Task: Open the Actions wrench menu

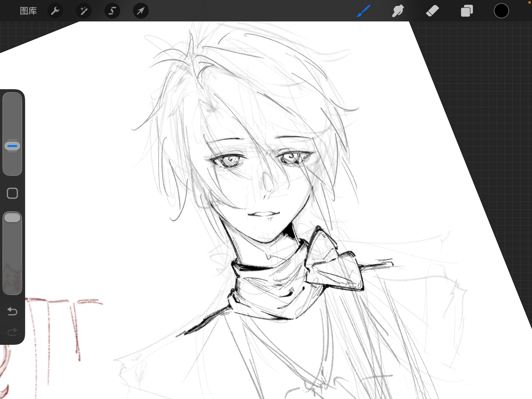Action: click(x=55, y=11)
